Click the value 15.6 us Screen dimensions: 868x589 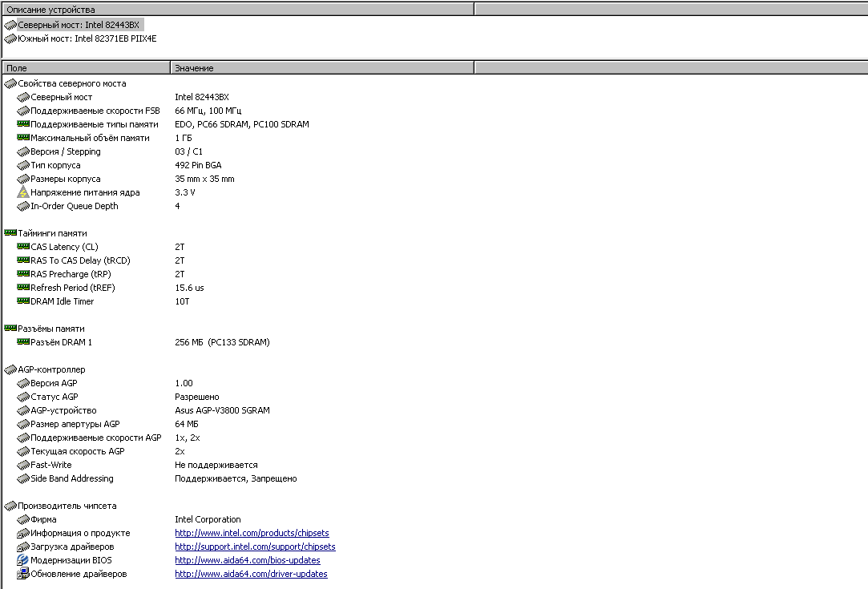point(189,288)
